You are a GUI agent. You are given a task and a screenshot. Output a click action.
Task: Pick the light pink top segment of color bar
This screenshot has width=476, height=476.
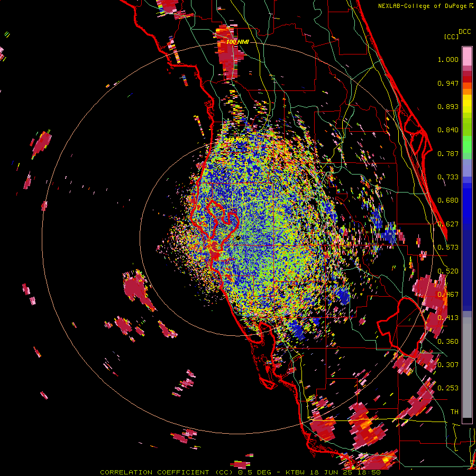coord(467,57)
